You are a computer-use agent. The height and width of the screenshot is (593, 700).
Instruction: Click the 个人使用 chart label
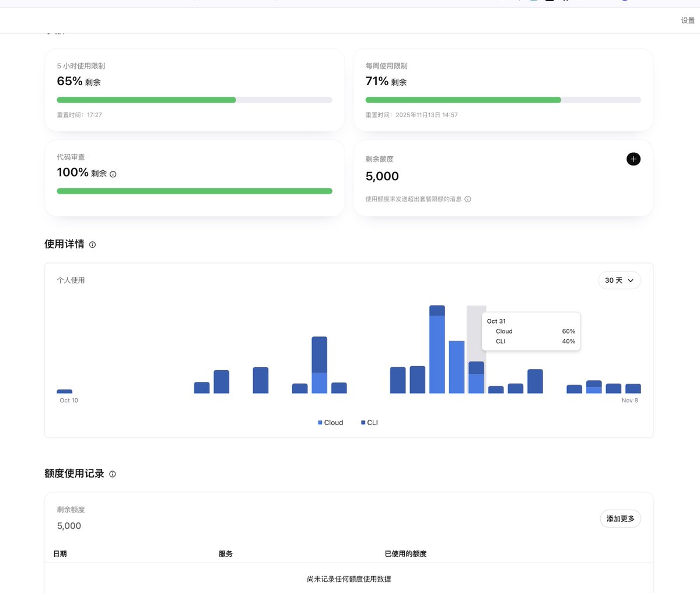coord(71,280)
